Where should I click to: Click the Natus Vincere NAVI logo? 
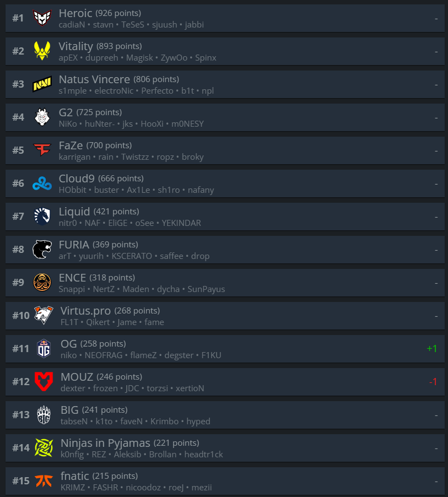42,84
